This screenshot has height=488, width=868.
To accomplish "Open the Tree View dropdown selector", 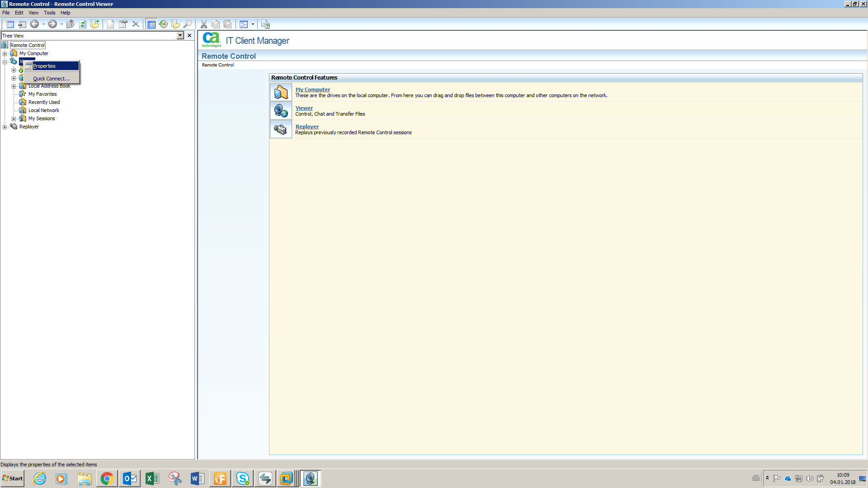I will click(180, 36).
